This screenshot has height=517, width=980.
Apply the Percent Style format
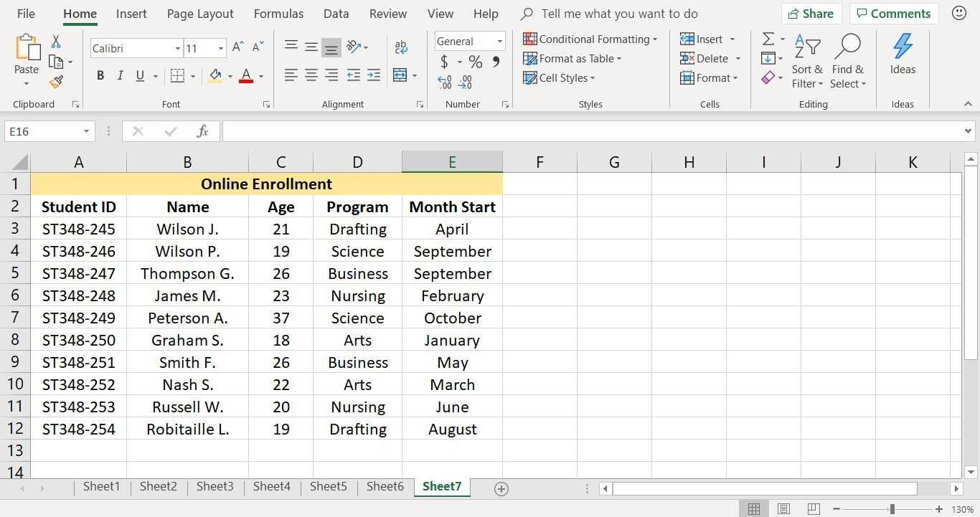click(x=475, y=62)
